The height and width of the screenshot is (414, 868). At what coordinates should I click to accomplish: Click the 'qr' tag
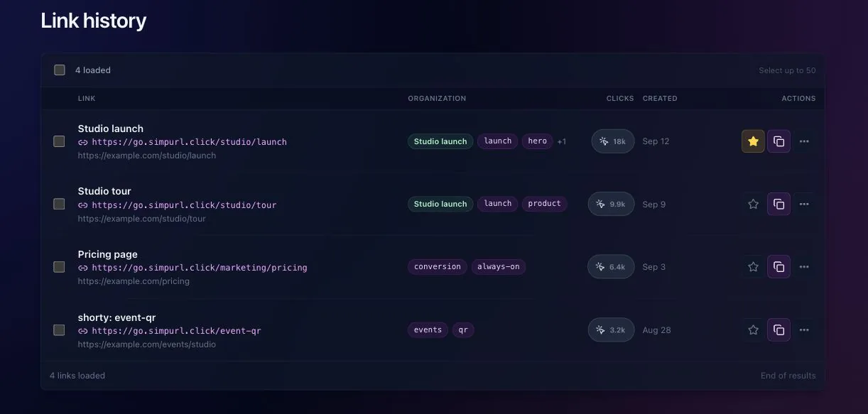tap(463, 330)
